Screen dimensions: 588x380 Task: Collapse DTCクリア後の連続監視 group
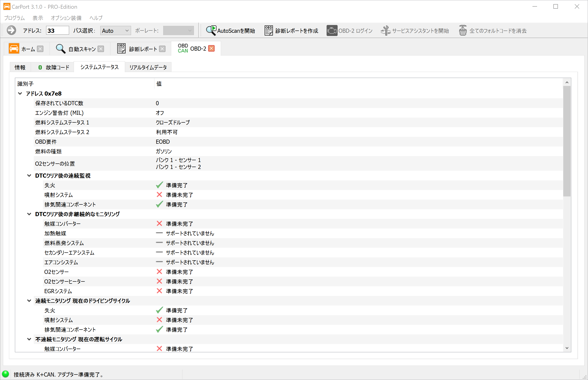click(x=29, y=176)
